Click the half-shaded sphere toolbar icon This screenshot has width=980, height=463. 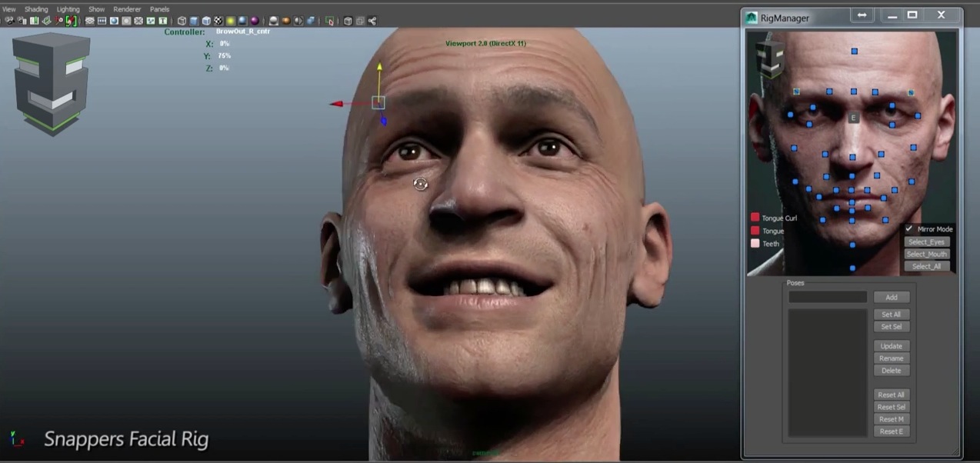point(298,21)
